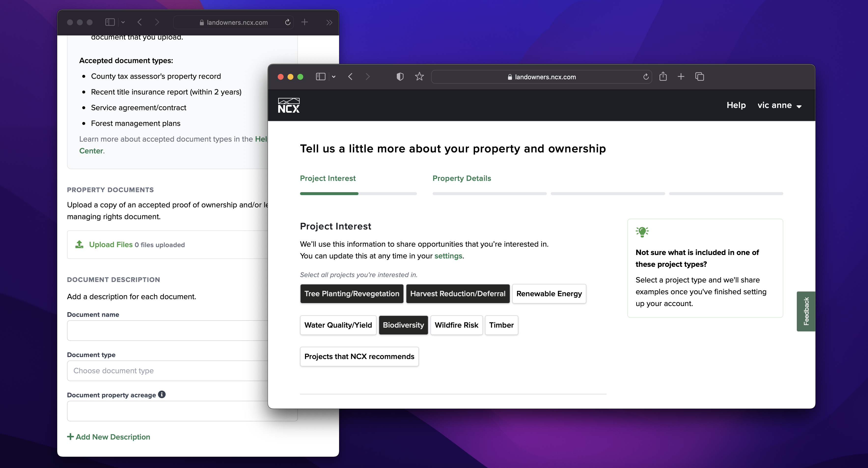Select Project Interest step tab
Image resolution: width=868 pixels, height=468 pixels.
click(328, 178)
